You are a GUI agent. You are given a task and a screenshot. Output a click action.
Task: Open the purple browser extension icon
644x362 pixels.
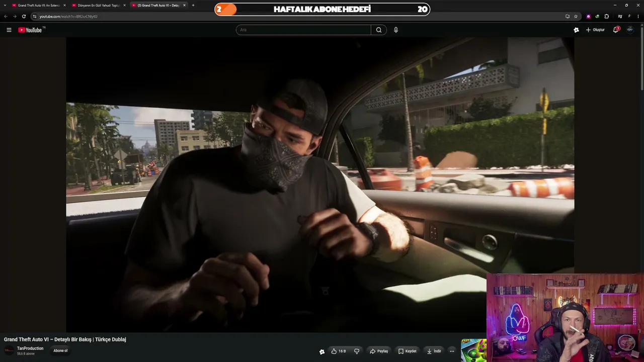(589, 17)
